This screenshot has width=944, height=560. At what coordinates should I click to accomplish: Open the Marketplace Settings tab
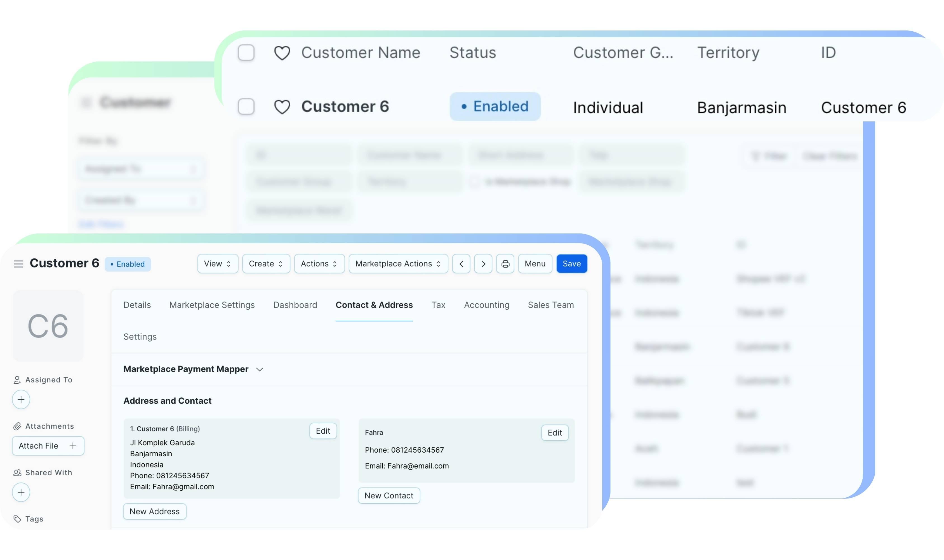point(212,305)
